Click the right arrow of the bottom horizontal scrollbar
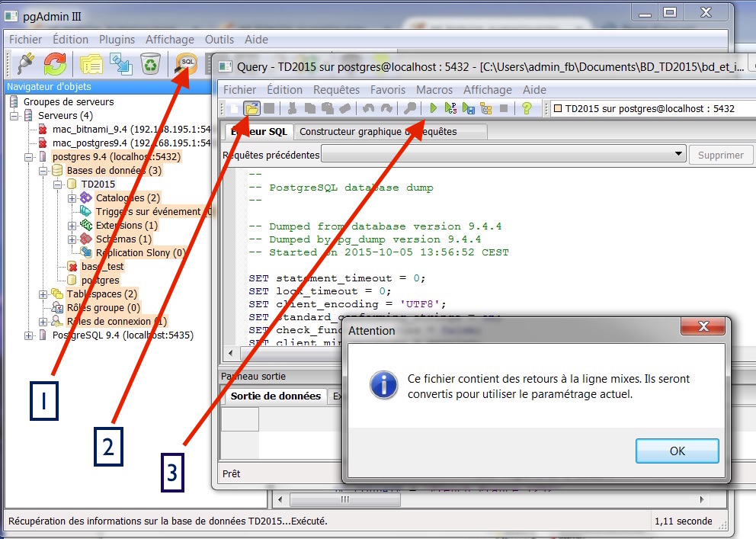Image resolution: width=756 pixels, height=539 pixels. click(702, 500)
